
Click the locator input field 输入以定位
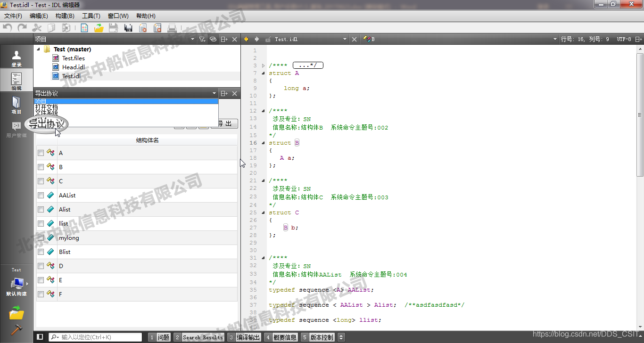95,337
